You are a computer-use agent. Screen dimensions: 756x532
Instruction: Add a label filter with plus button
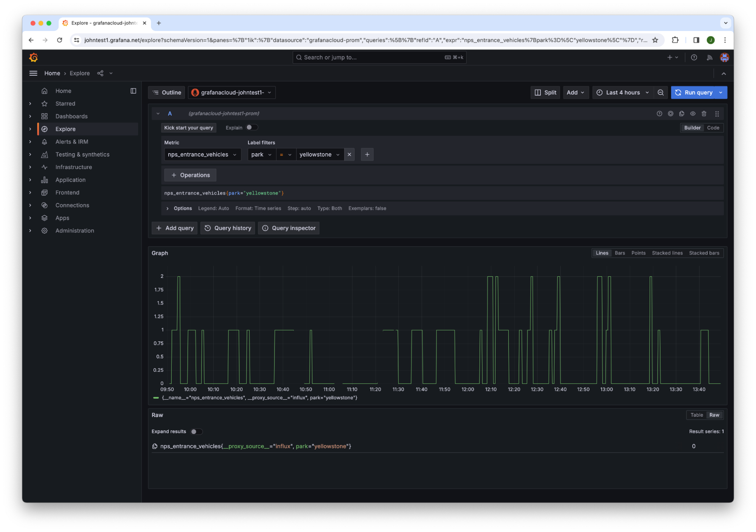(x=367, y=155)
